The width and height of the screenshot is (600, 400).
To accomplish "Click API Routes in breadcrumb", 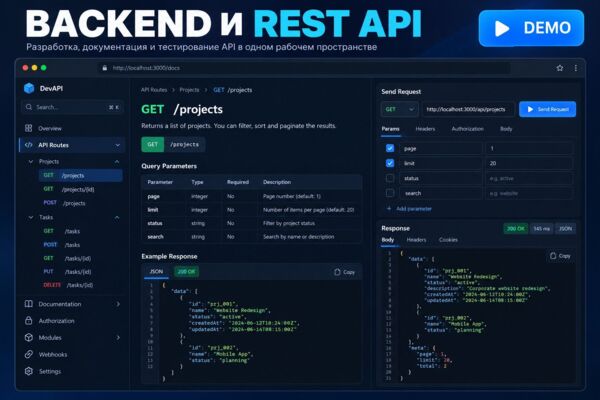I will coord(154,90).
